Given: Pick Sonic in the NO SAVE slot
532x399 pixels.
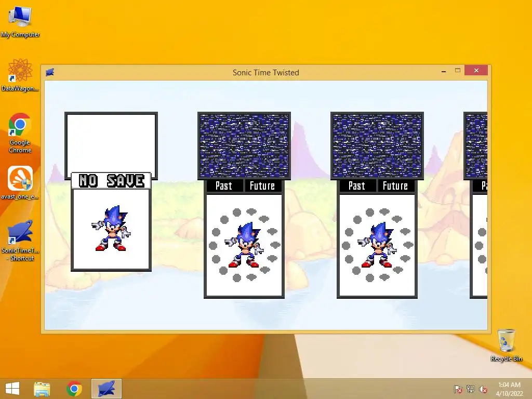Looking at the screenshot, I should point(111,228).
